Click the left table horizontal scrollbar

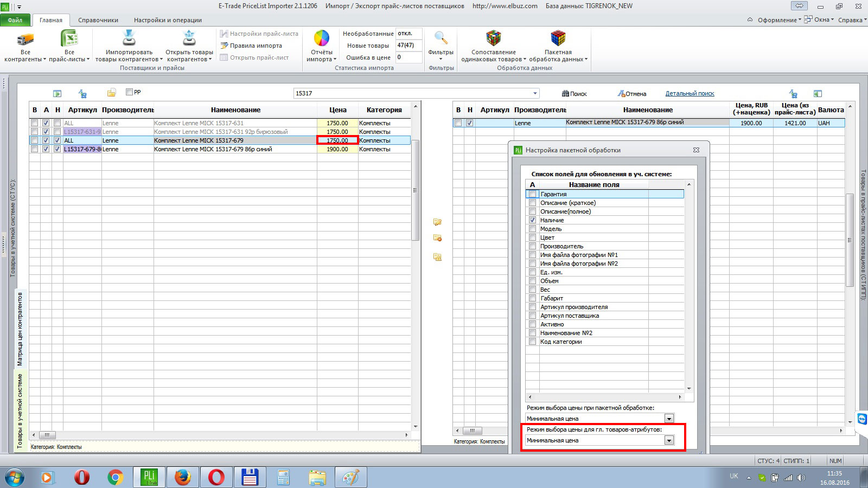point(47,435)
